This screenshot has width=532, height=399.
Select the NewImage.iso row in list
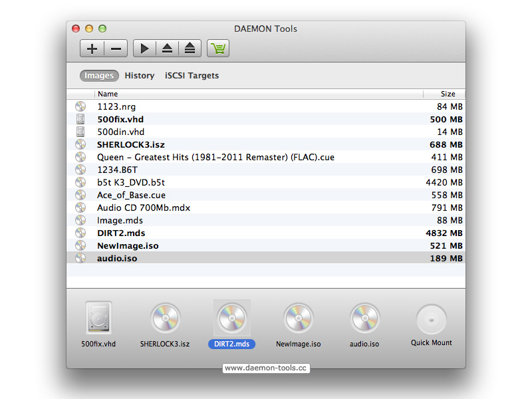click(265, 245)
